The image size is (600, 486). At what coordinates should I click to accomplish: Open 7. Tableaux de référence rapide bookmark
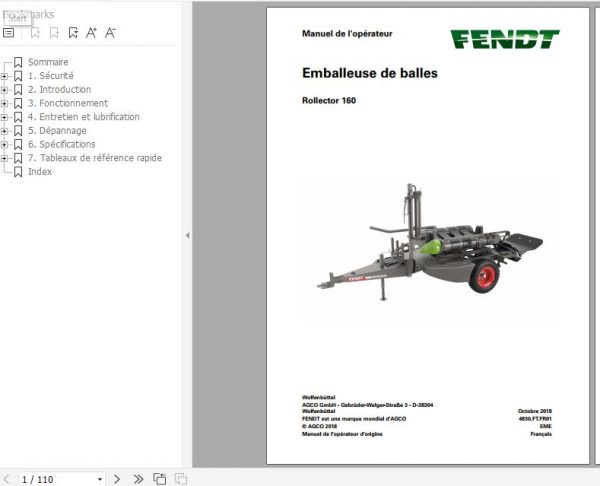[x=95, y=158]
